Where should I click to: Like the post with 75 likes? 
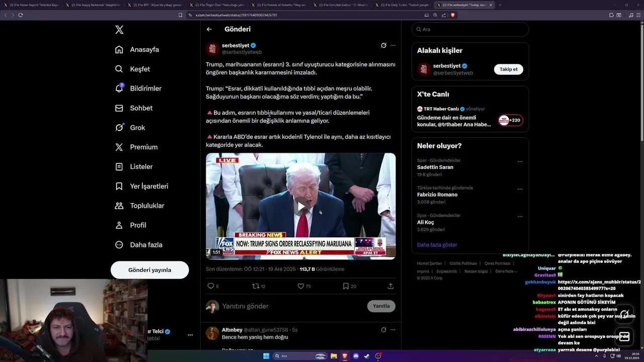coord(301,286)
